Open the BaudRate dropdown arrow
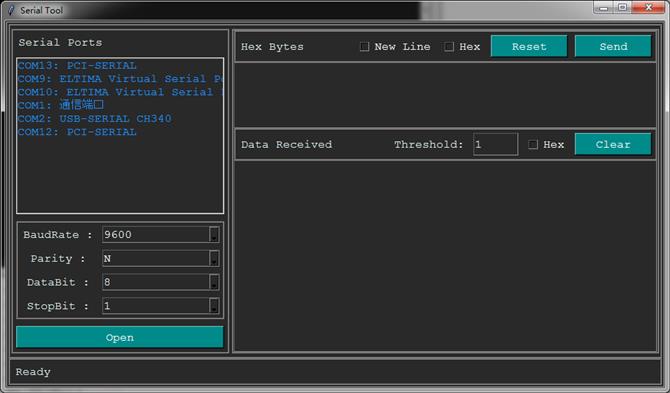 point(214,235)
